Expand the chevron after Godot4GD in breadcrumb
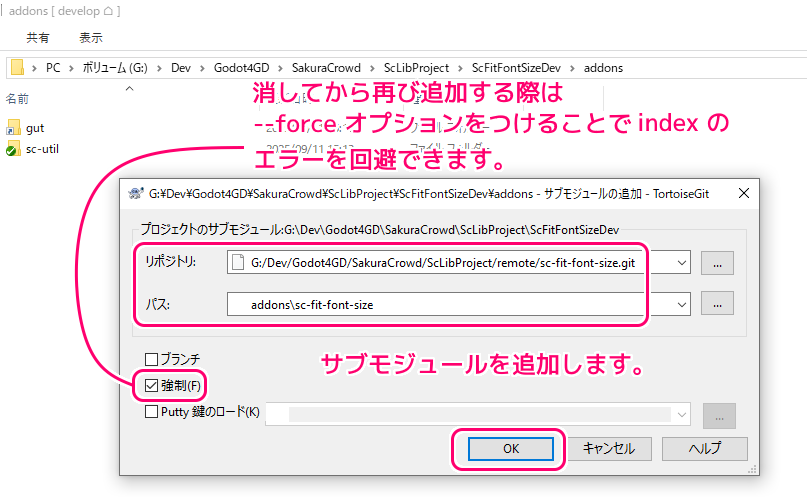 point(280,68)
